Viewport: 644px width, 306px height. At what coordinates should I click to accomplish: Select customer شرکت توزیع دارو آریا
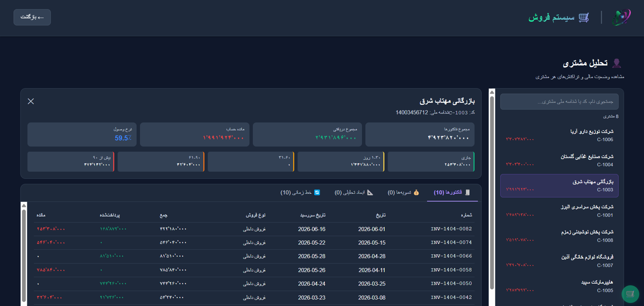(559, 135)
